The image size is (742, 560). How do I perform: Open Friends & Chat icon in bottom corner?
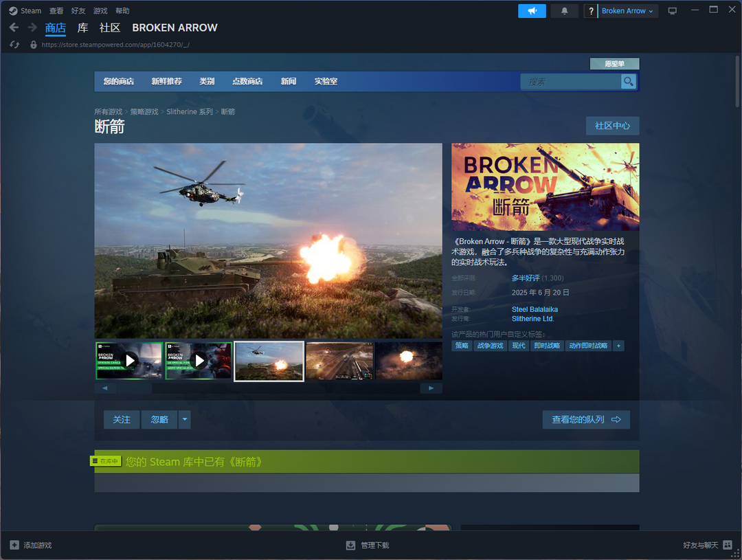pos(728,545)
